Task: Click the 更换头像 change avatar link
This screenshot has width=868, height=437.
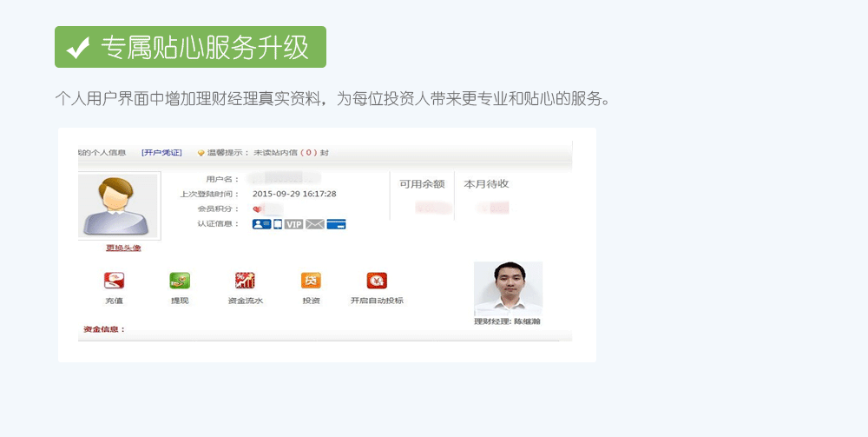Action: (122, 248)
